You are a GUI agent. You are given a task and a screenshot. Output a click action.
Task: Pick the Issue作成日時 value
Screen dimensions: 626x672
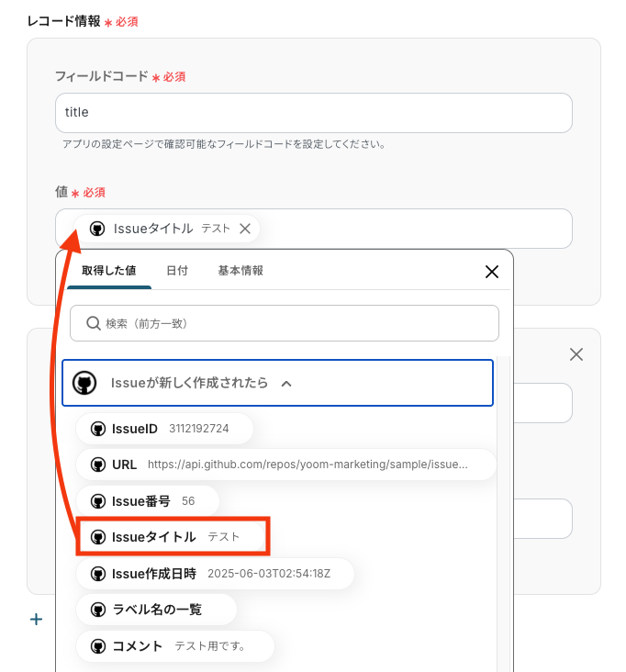click(x=215, y=574)
